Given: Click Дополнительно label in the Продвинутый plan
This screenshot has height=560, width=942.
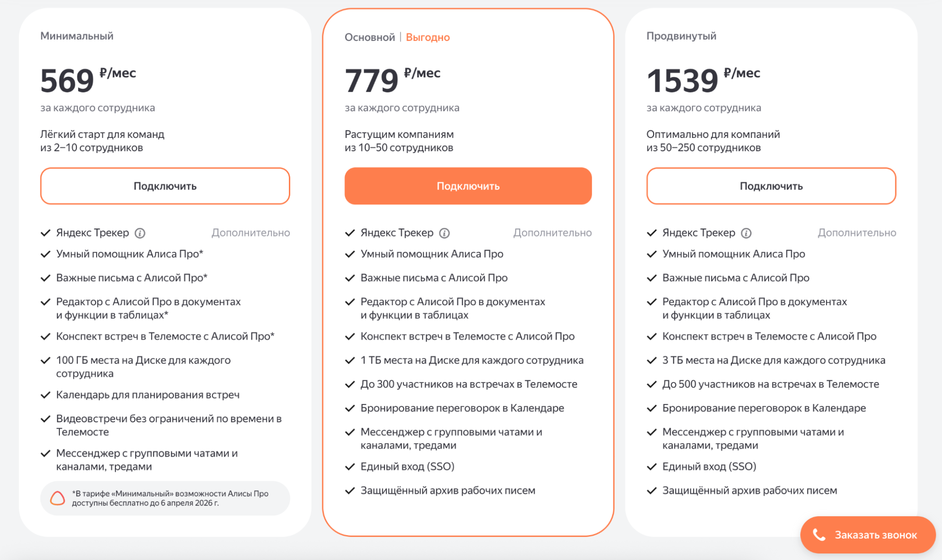Looking at the screenshot, I should [x=856, y=233].
